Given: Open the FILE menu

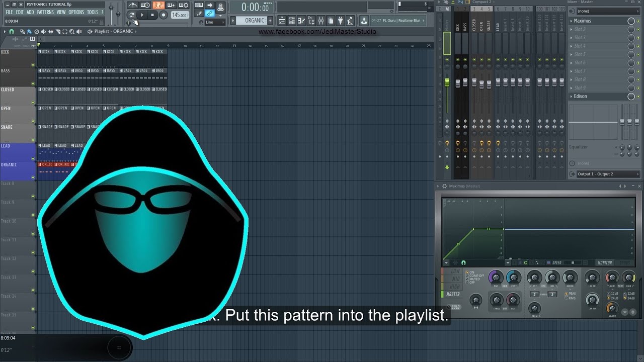Looking at the screenshot, I should pyautogui.click(x=9, y=12).
